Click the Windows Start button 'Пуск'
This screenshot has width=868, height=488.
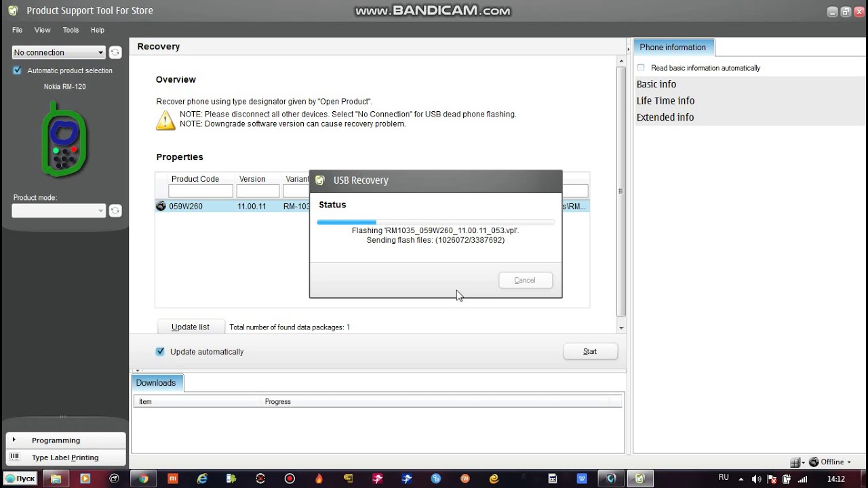[x=20, y=479]
